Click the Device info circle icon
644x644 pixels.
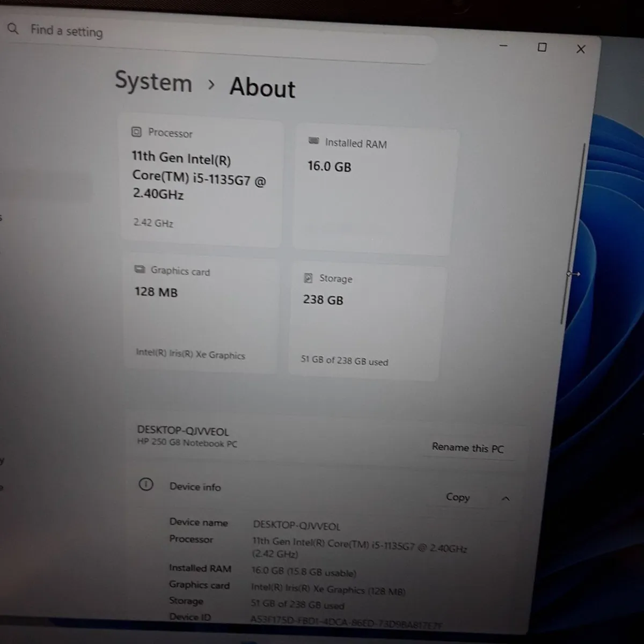145,484
